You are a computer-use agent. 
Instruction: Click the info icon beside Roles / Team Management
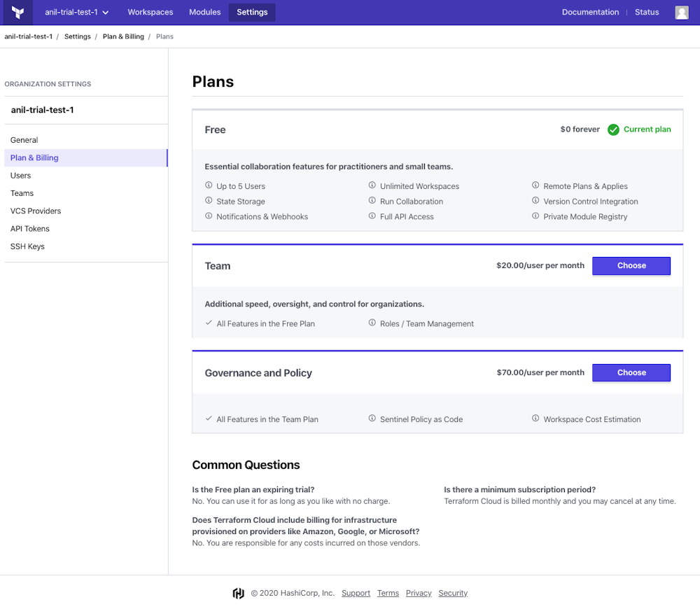point(372,323)
